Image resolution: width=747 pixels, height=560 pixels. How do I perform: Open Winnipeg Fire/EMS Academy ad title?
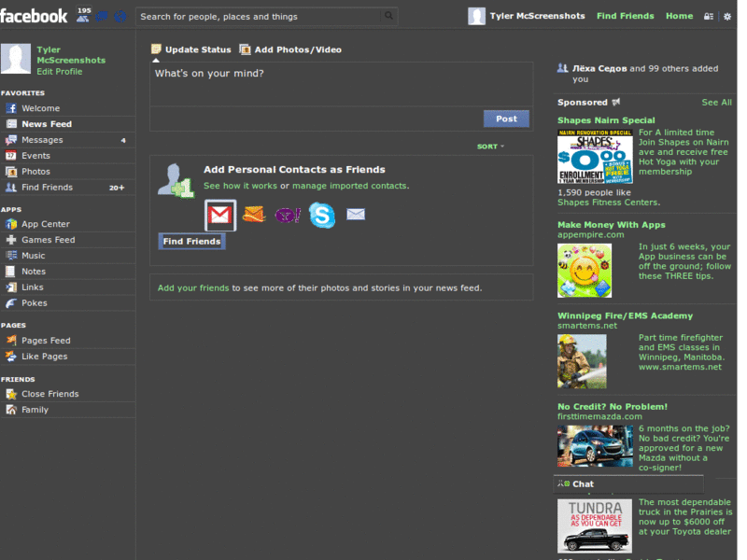point(625,315)
